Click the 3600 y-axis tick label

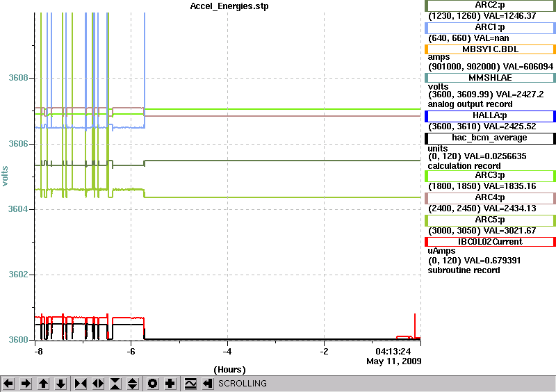pos(18,340)
